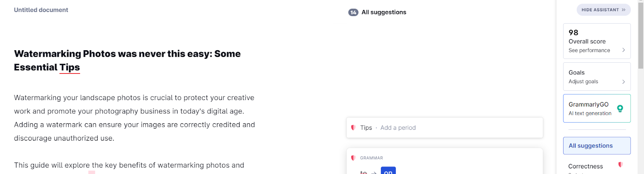Screen dimensions: 644x174
Task: Click the GrammarlyGO lightbulb icon
Action: (x=620, y=108)
